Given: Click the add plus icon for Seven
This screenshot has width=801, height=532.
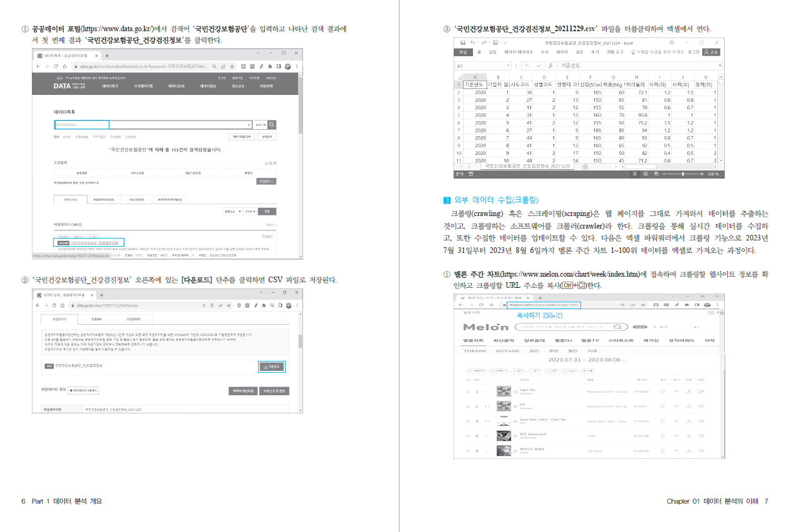Looking at the screenshot, I should pyautogui.click(x=676, y=421).
